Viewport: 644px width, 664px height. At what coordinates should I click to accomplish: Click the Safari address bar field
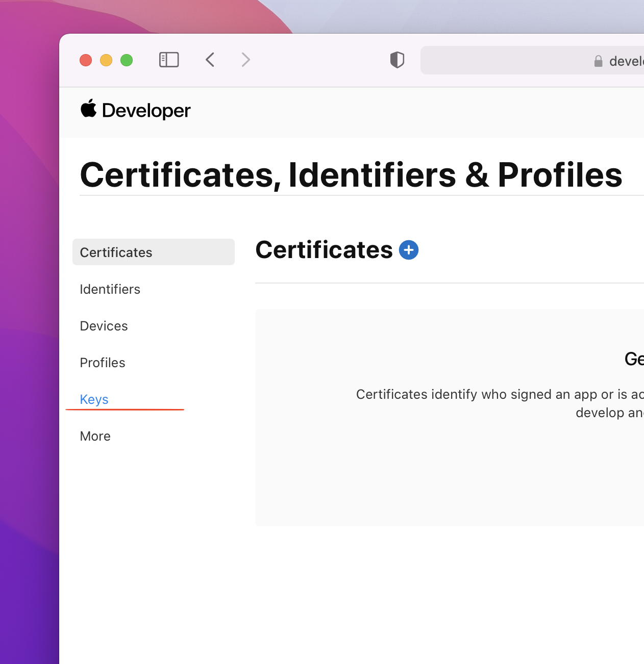pyautogui.click(x=532, y=60)
